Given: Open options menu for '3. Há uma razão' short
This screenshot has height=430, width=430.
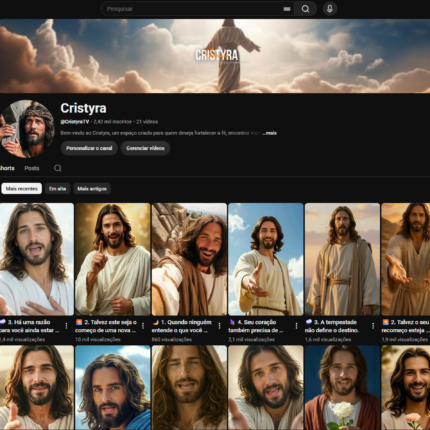Looking at the screenshot, I should click(66, 326).
